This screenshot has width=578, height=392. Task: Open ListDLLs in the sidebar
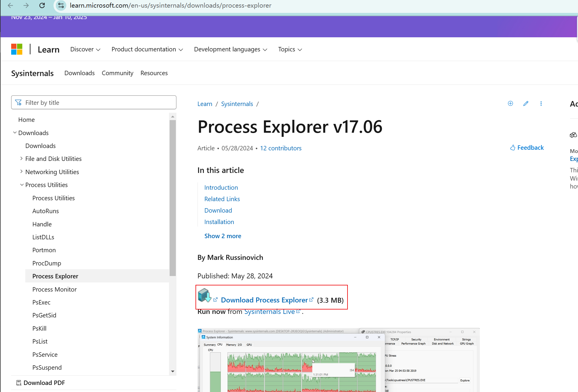pyautogui.click(x=43, y=237)
